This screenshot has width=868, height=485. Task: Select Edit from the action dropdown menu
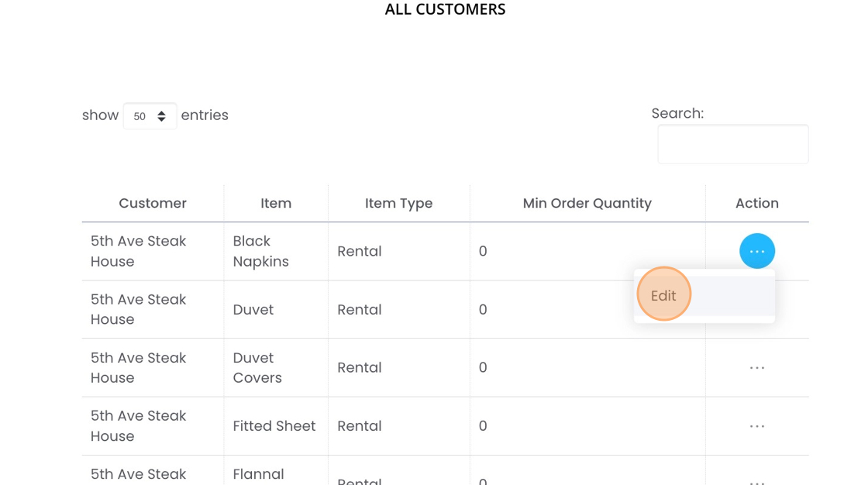664,295
